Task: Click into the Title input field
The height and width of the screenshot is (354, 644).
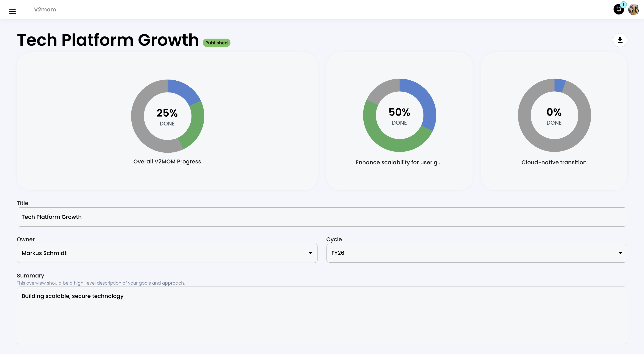Action: 322,217
